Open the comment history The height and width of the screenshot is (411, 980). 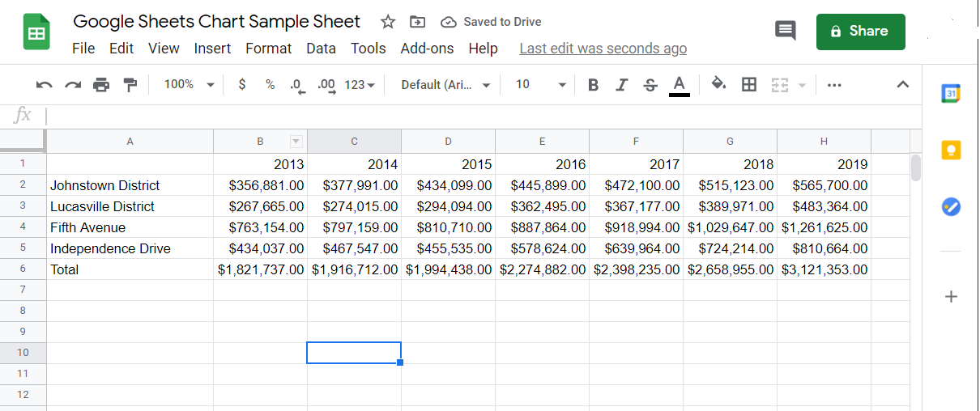(785, 31)
